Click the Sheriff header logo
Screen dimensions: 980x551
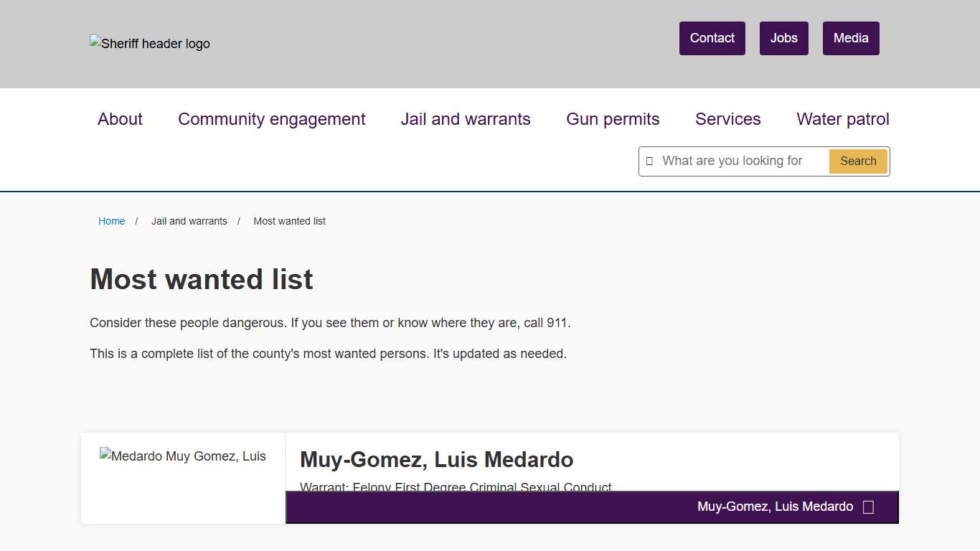pyautogui.click(x=150, y=44)
